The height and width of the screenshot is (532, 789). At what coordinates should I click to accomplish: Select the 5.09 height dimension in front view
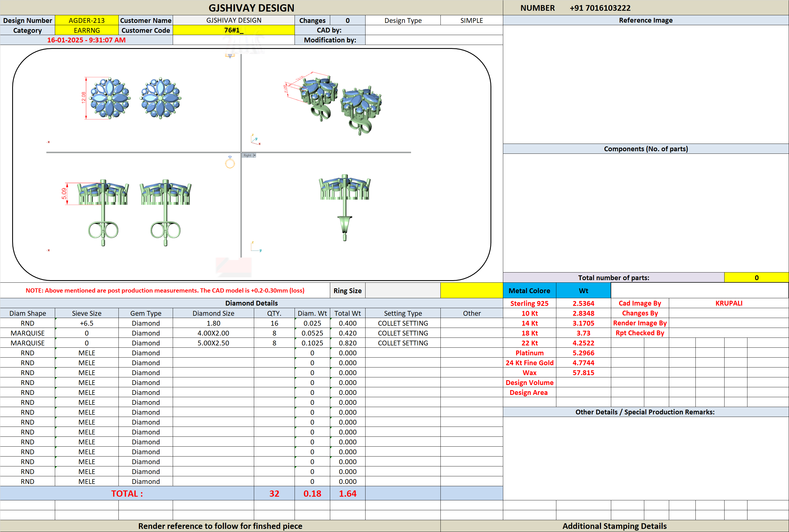64,194
